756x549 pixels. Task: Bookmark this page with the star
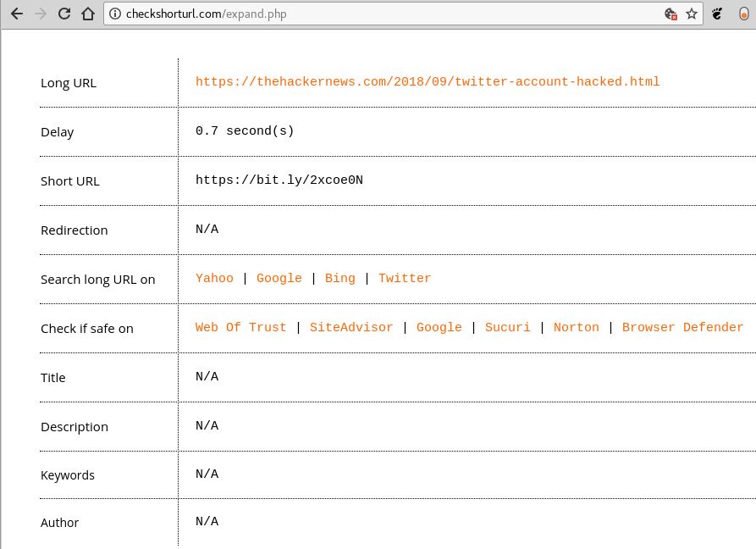(692, 14)
